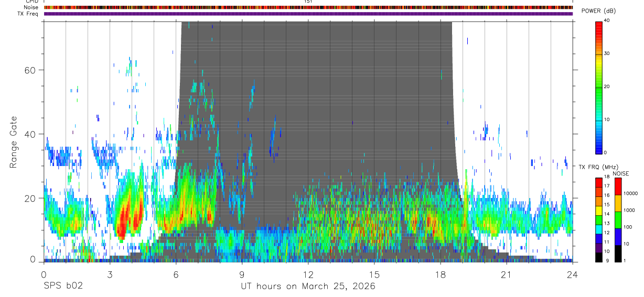Click the CPID value '151'
Image resolution: width=644 pixels, height=297 pixels.
click(x=308, y=2)
